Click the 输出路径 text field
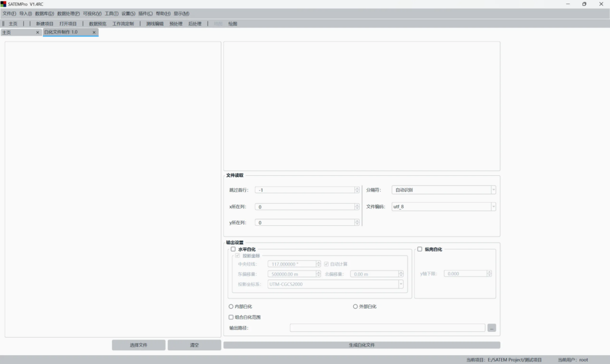610x364 pixels. [387, 328]
